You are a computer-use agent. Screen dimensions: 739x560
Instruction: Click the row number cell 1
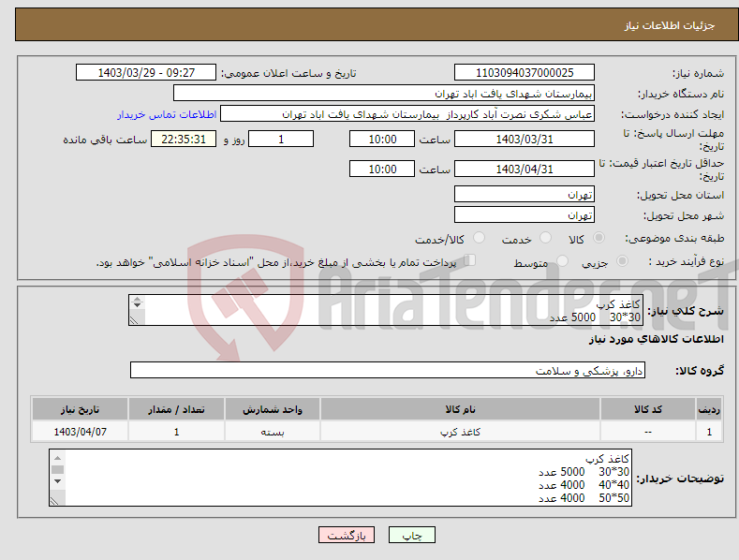click(709, 432)
